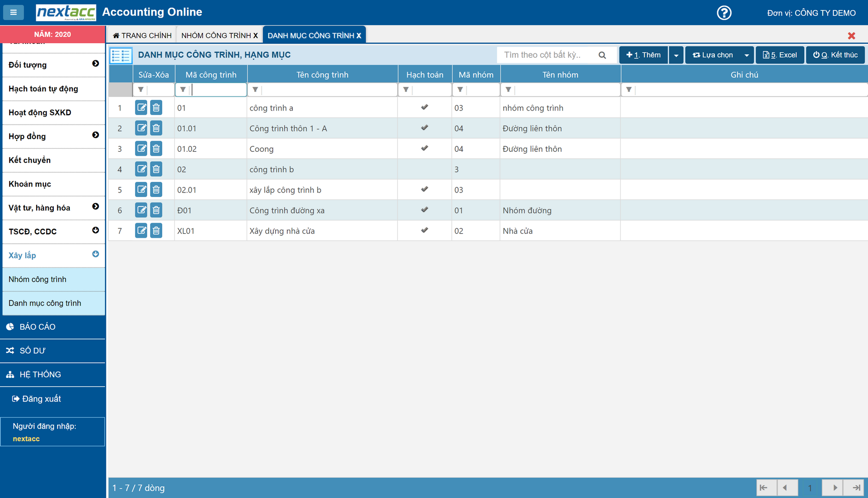
Task: Click the hamburger menu icon in header
Action: point(14,12)
